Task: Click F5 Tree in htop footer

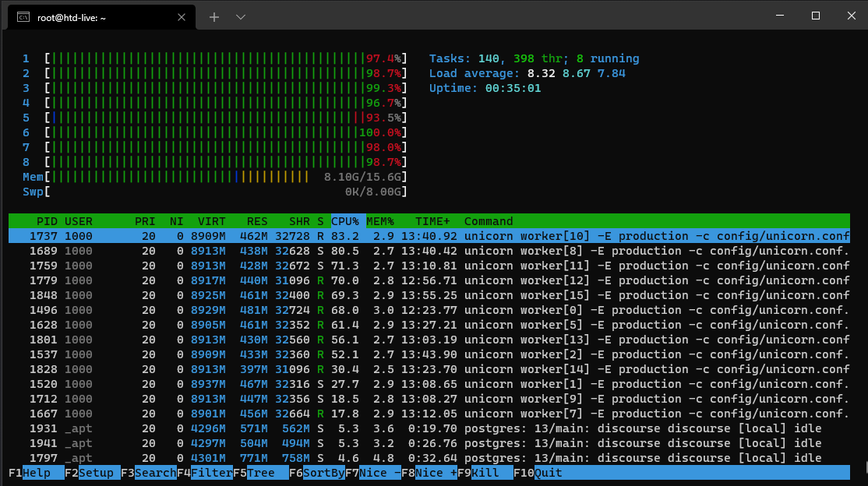Action: pos(261,473)
